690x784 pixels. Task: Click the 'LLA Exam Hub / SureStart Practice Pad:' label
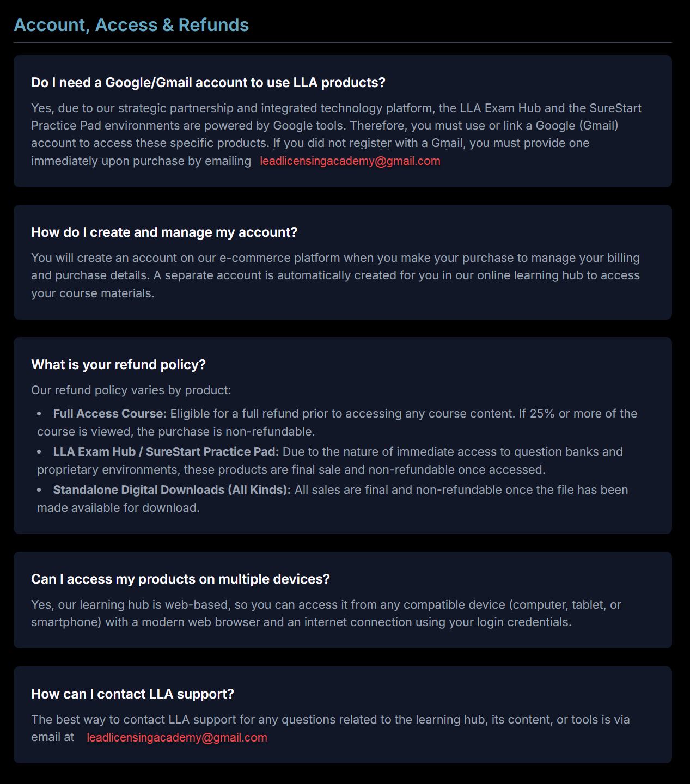point(166,452)
